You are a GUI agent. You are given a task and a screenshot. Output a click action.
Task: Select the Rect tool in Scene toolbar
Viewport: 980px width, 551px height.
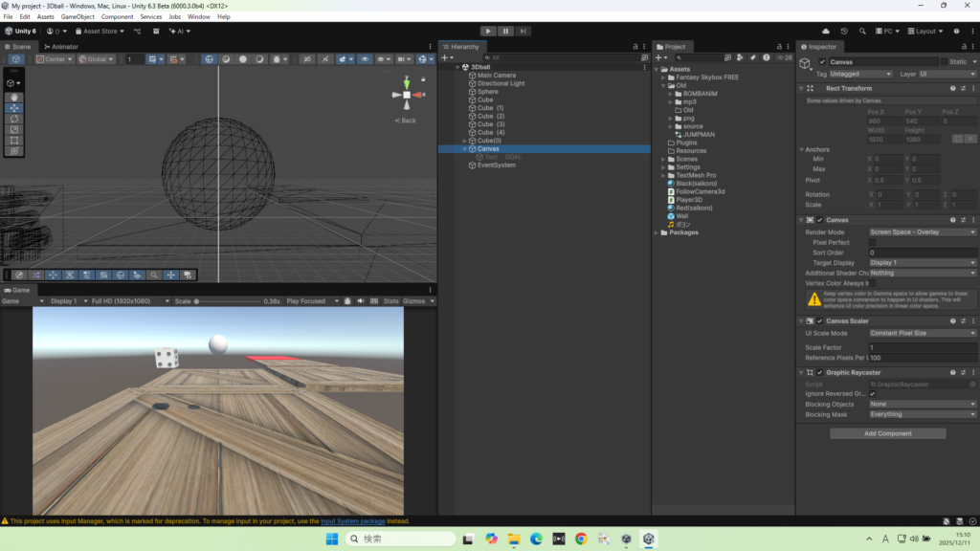point(13,140)
